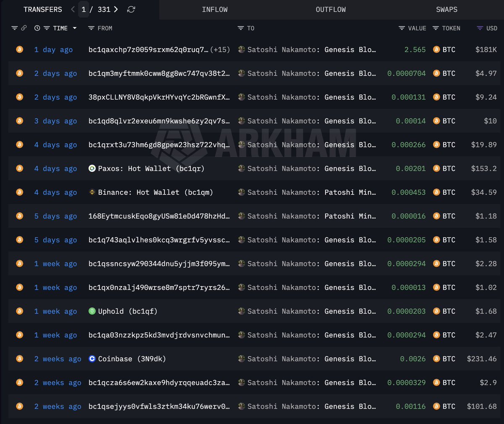Open the filter icon left of the link icon
The image size is (504, 424).
click(15, 28)
